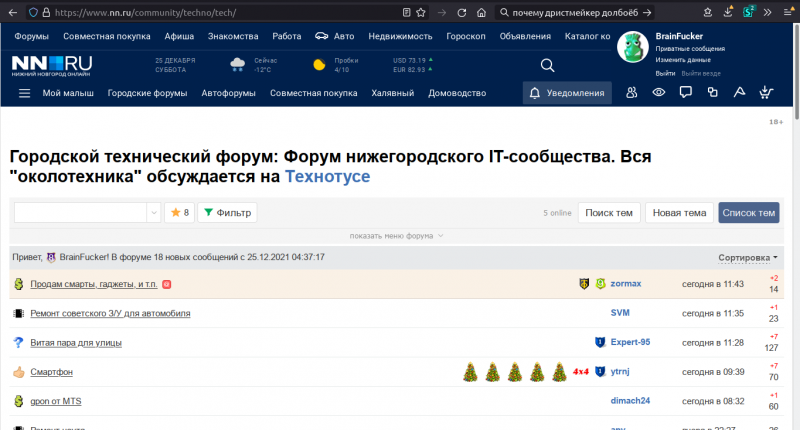Open topic Витая пара для улицы

click(76, 343)
